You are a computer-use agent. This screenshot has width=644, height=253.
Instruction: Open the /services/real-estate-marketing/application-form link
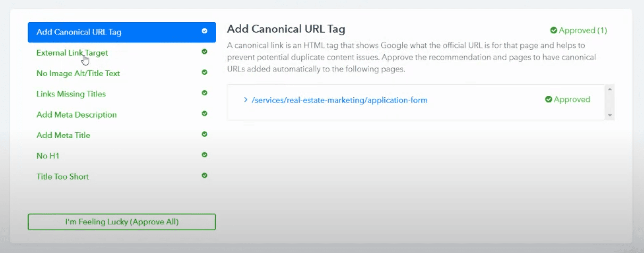point(340,100)
